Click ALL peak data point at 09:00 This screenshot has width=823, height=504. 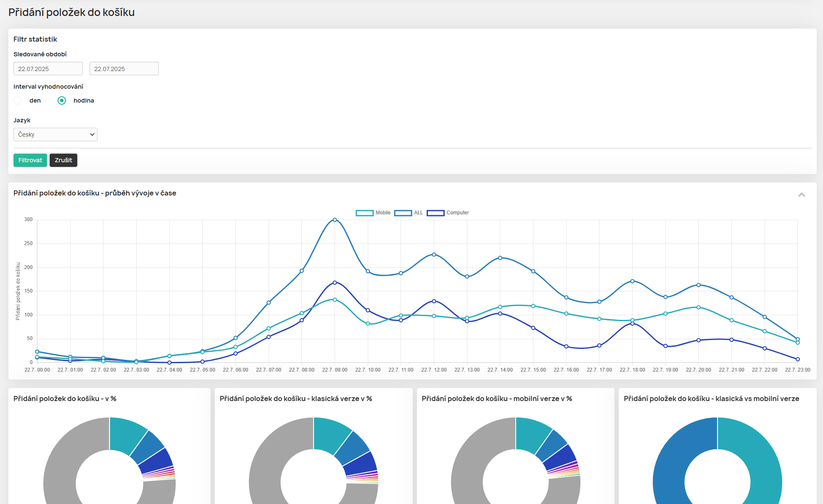pos(335,220)
